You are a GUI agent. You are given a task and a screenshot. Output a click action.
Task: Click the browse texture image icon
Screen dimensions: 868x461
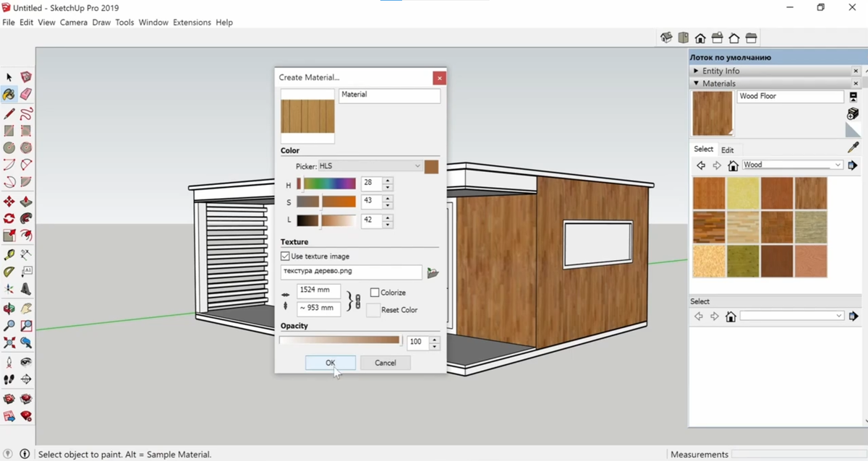point(434,272)
